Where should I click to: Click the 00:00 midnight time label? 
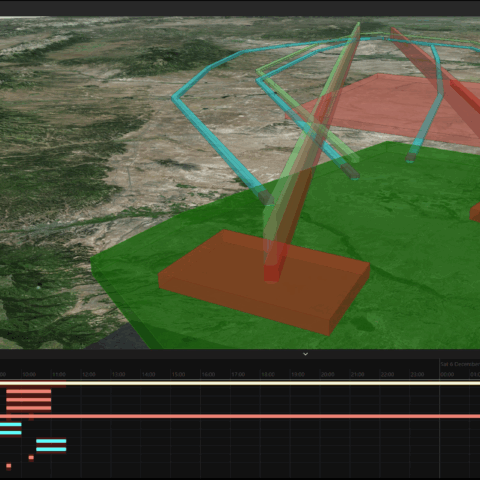(x=447, y=375)
